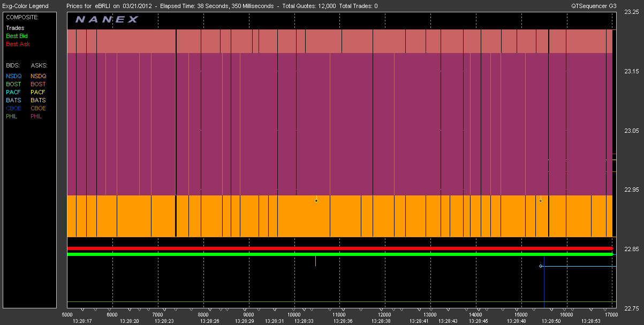
Task: Click the 13:28:50 time label
Action: [x=551, y=321]
